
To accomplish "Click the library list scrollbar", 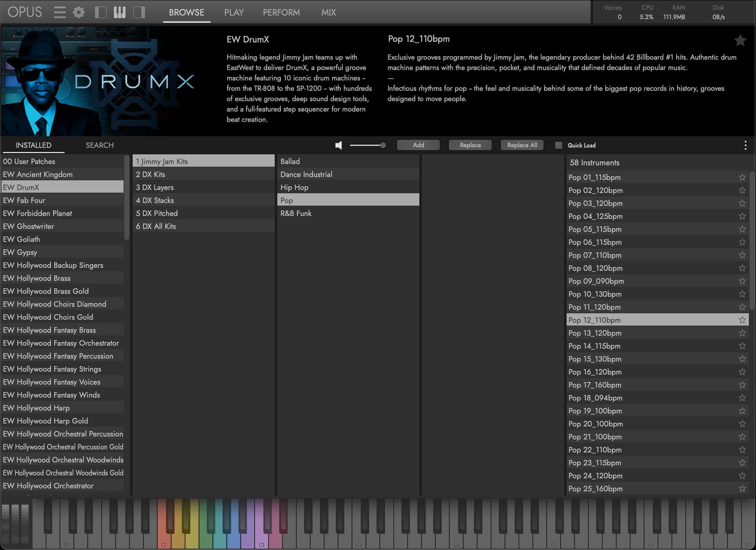I will pos(127,197).
